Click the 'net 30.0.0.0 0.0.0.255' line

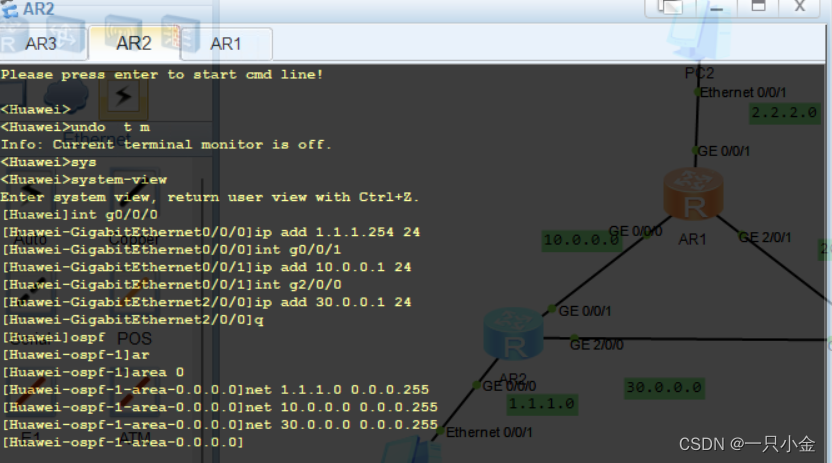[220, 425]
